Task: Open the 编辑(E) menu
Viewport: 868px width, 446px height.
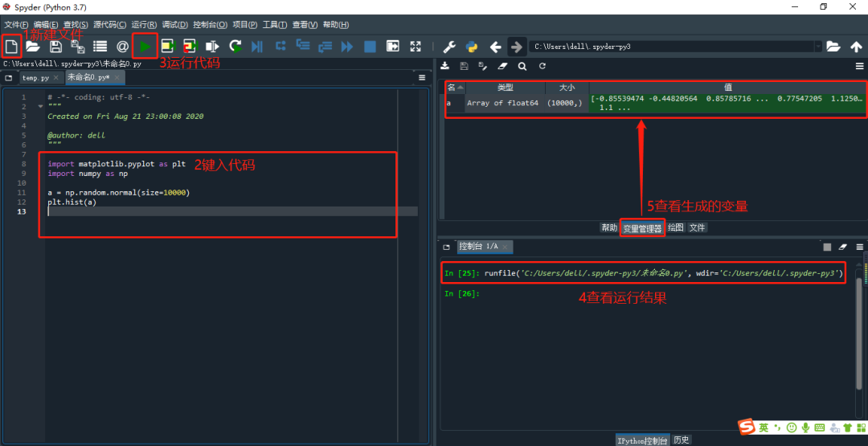Action: tap(46, 24)
